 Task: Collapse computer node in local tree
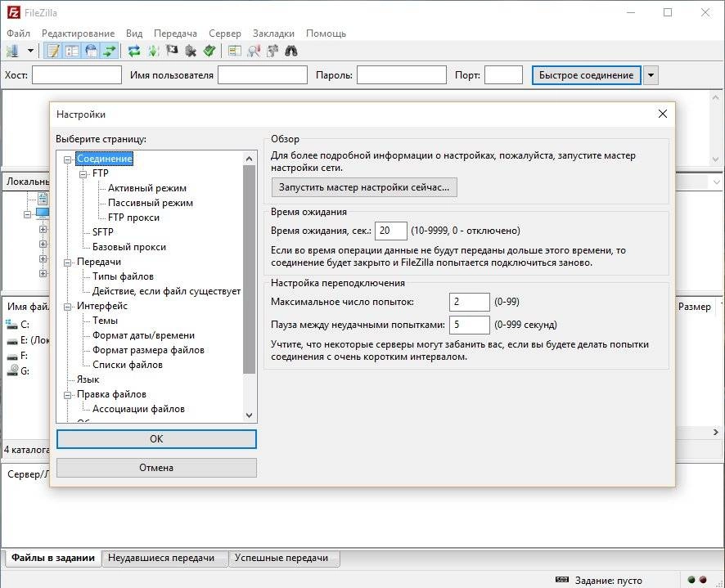pyautogui.click(x=27, y=214)
